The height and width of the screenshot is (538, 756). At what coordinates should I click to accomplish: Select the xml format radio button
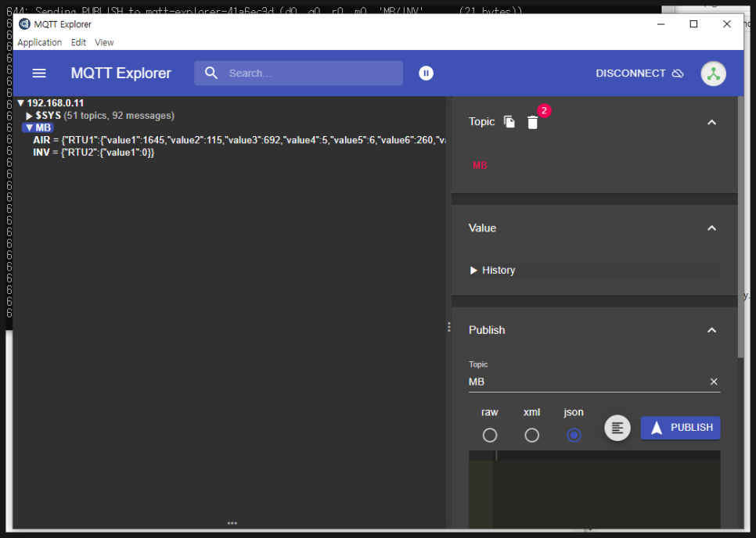click(x=532, y=436)
